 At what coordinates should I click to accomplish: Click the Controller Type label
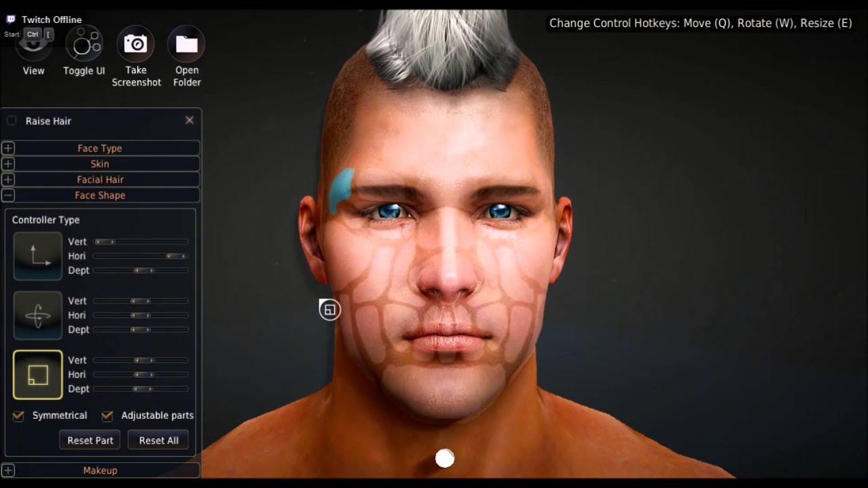tap(45, 220)
